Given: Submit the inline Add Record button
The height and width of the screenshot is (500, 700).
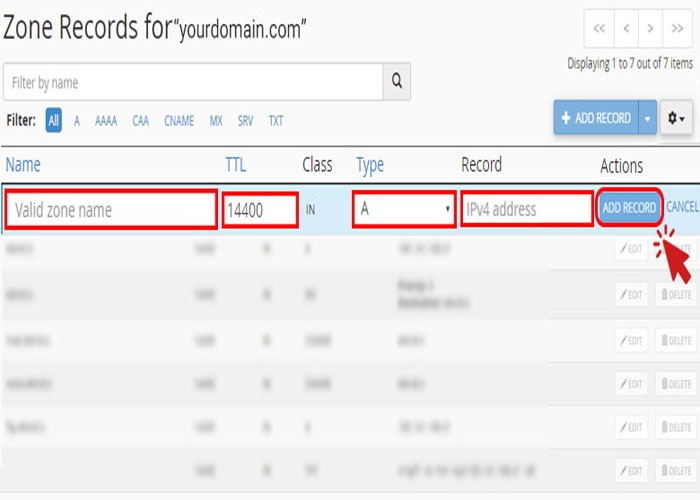Looking at the screenshot, I should [x=629, y=208].
